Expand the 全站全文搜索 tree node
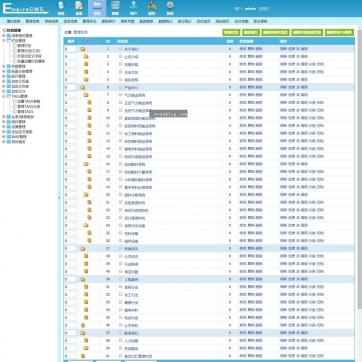The height and width of the screenshot is (362, 362). pyautogui.click(x=4, y=132)
